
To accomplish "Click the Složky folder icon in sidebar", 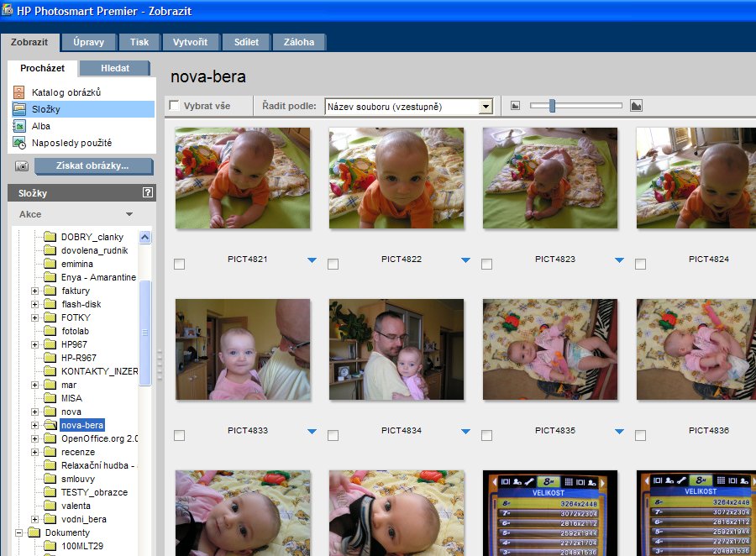I will (19, 109).
